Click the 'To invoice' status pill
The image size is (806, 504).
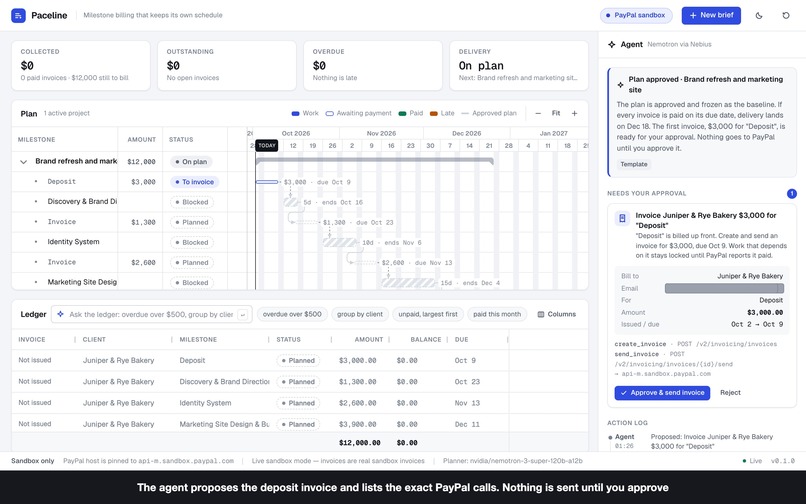click(194, 182)
